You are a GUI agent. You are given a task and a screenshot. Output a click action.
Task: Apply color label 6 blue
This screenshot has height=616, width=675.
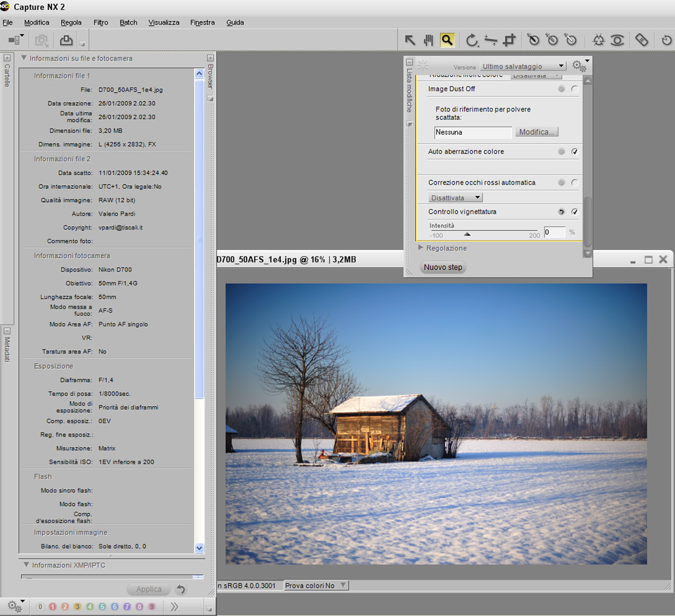click(x=115, y=607)
